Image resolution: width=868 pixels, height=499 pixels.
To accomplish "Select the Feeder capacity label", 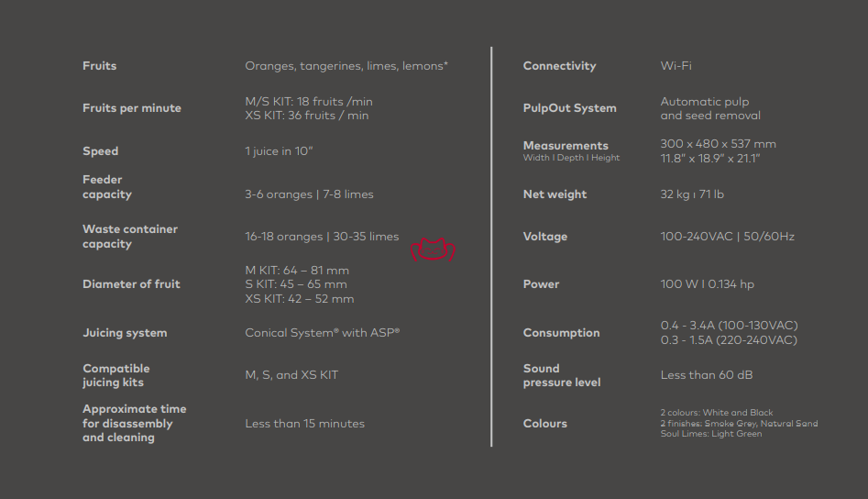I will [107, 186].
